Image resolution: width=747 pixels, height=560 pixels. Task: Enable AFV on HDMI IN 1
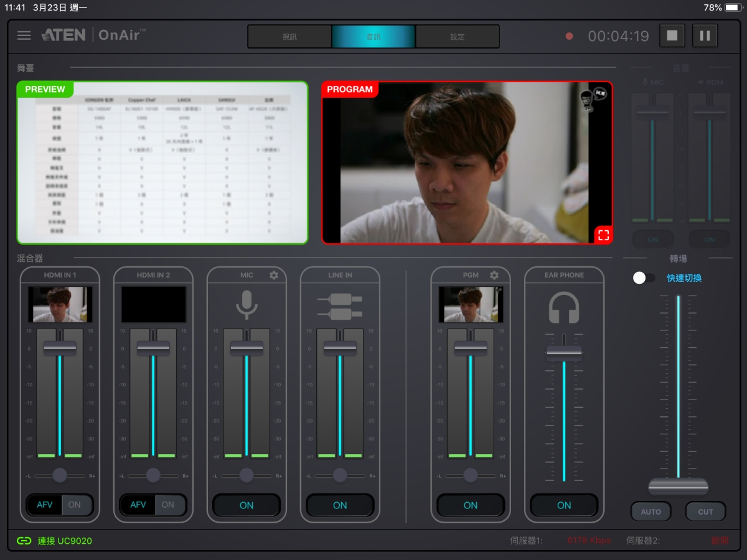pos(45,505)
